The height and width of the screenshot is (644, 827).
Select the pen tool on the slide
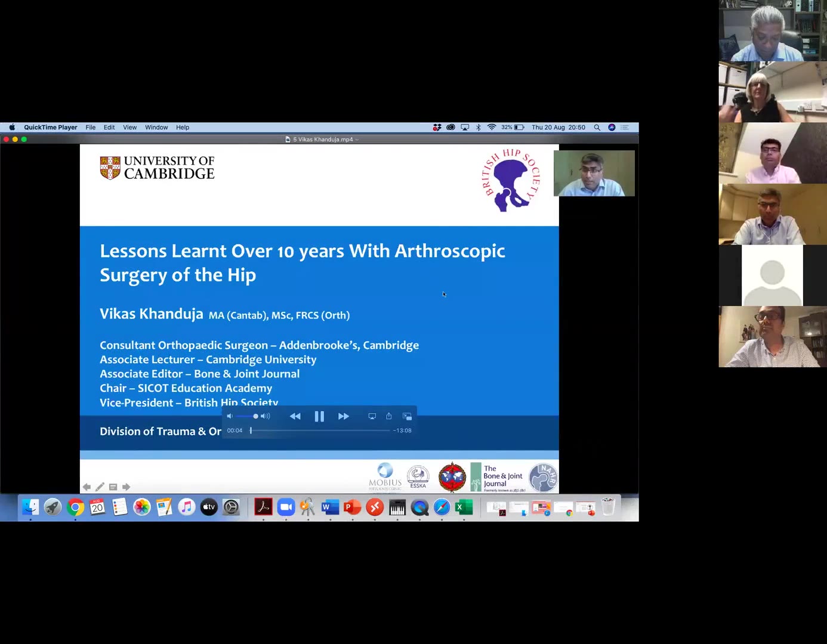(x=100, y=487)
